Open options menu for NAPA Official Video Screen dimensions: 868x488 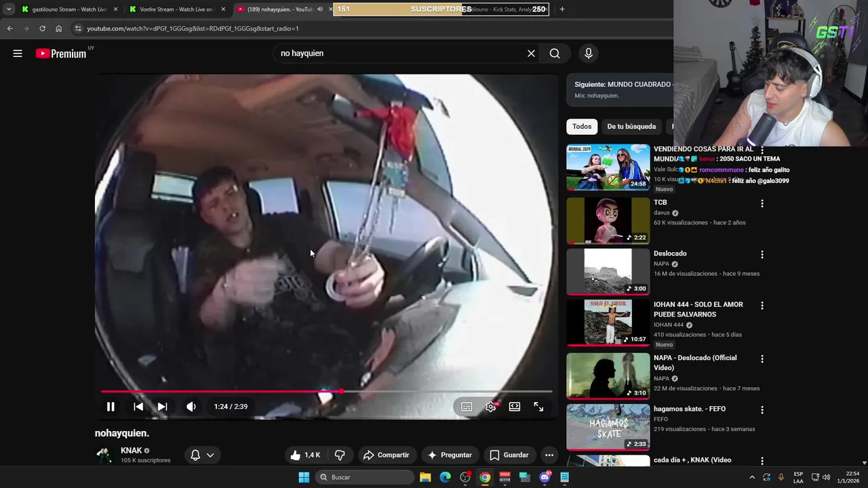coord(762,359)
